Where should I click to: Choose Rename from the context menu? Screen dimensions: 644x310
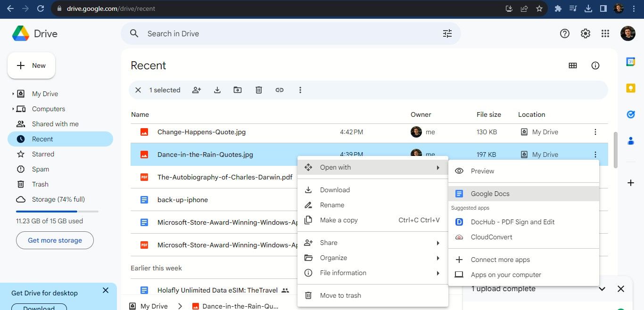(332, 205)
